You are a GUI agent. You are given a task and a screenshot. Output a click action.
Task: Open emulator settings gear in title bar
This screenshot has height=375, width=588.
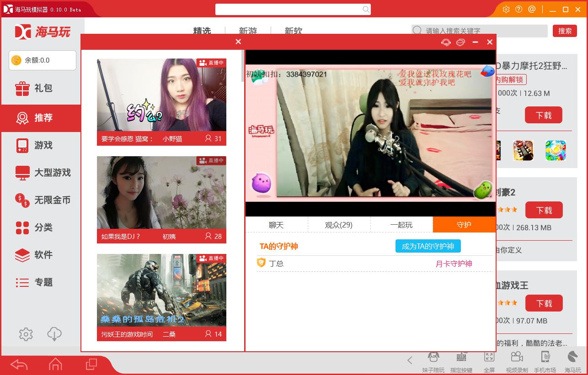[x=506, y=9]
